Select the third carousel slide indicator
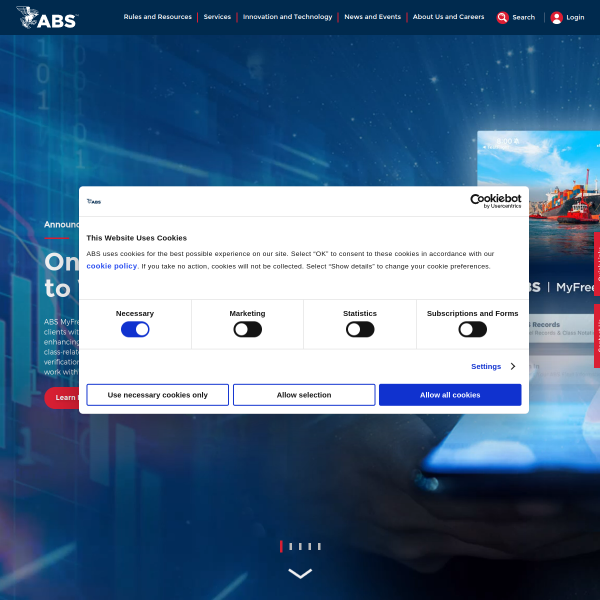 300,546
